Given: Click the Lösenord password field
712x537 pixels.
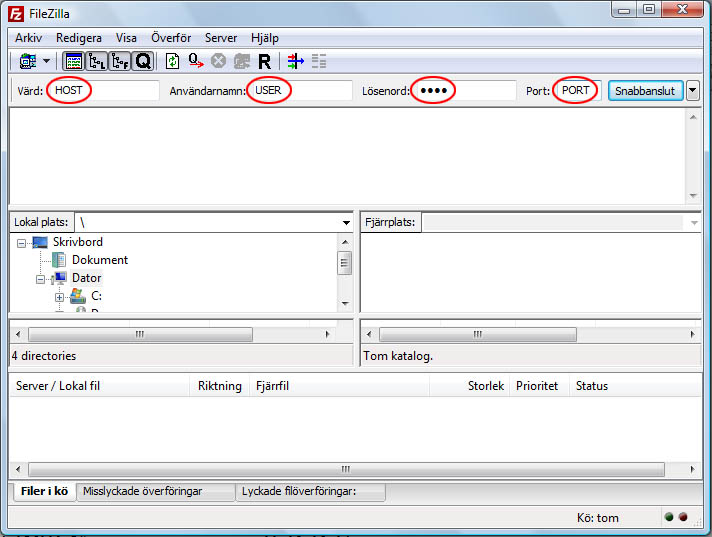Looking at the screenshot, I should pyautogui.click(x=464, y=90).
